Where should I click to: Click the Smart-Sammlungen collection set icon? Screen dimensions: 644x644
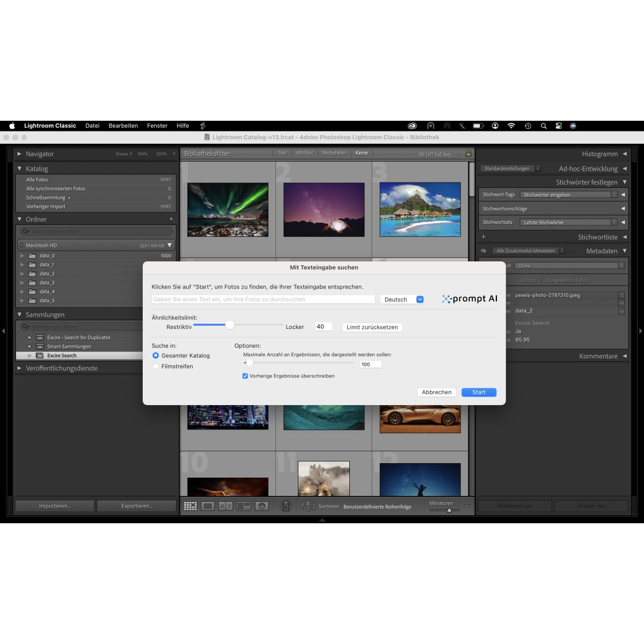(40, 346)
